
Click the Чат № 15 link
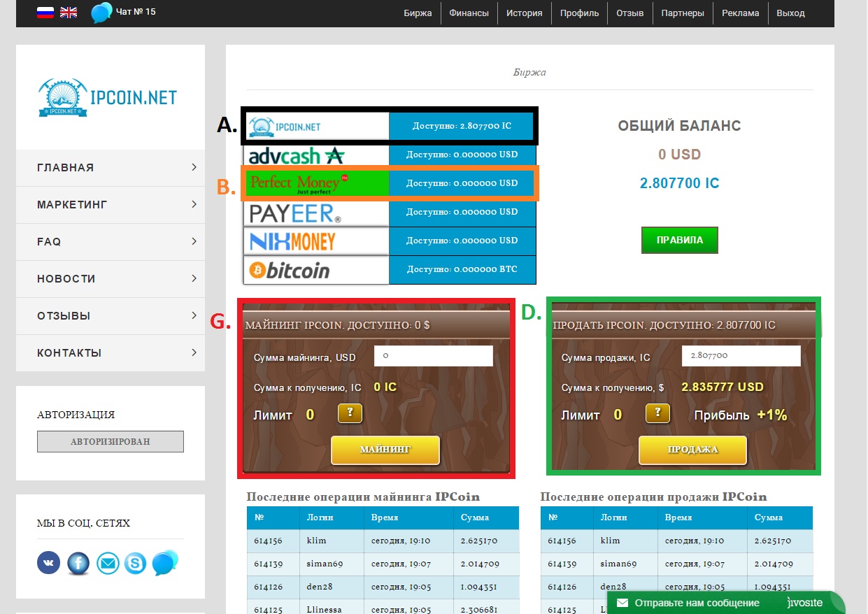pos(136,12)
